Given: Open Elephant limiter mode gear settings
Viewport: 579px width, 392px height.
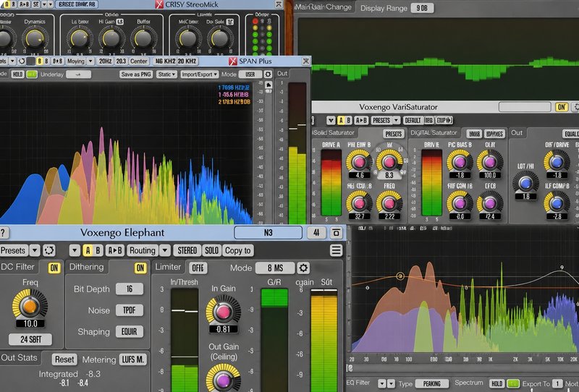Looking at the screenshot, I should (x=303, y=268).
